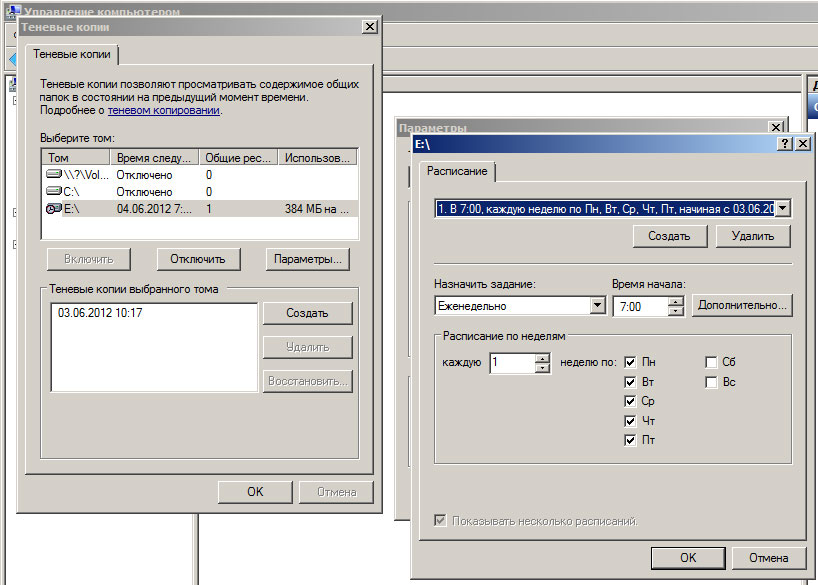Select the Теневые копии tab
Viewport: 818px width, 585px height.
(72, 54)
